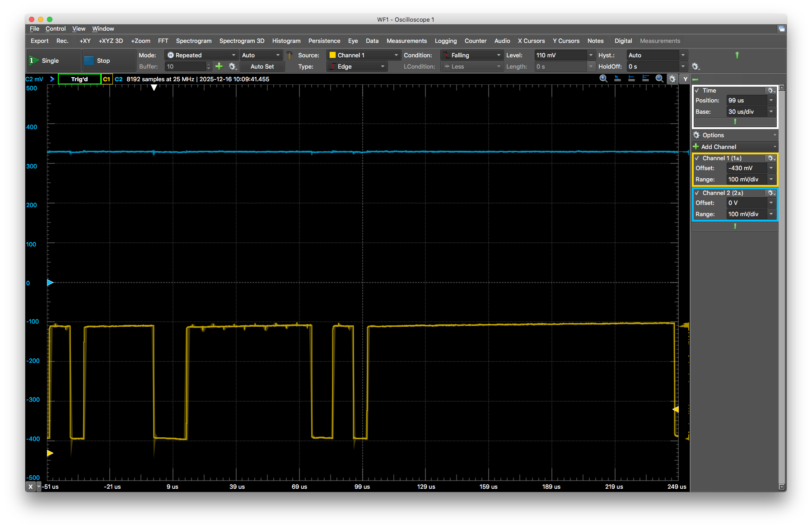The width and height of the screenshot is (812, 528).
Task: Click the green plus add-buffer icon
Action: (x=219, y=66)
